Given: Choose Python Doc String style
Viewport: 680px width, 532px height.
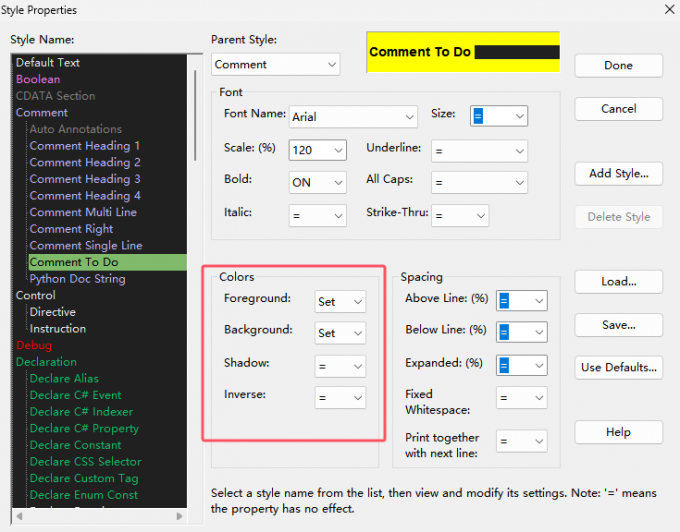Looking at the screenshot, I should tap(77, 279).
